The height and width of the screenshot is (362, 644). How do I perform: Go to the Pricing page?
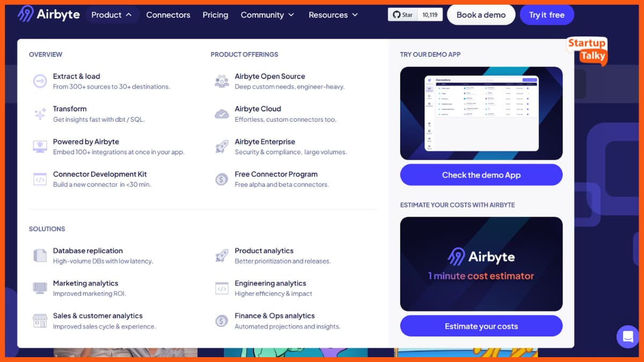pyautogui.click(x=215, y=15)
